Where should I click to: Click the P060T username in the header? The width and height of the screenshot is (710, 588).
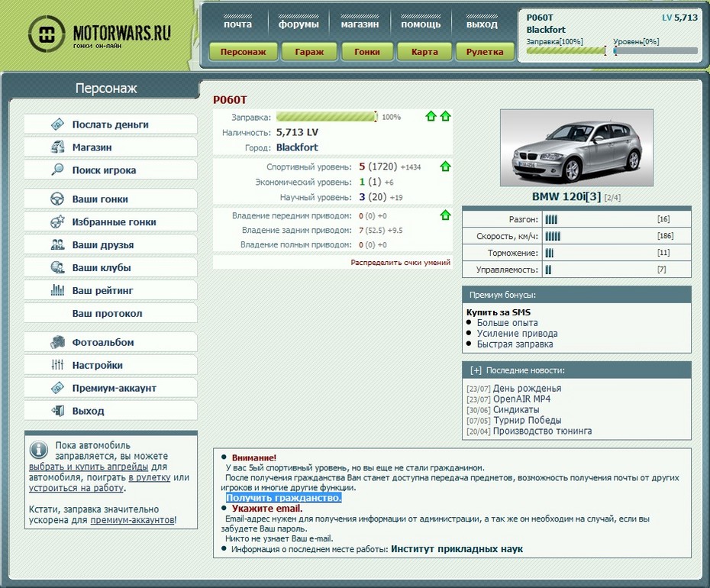click(x=540, y=18)
